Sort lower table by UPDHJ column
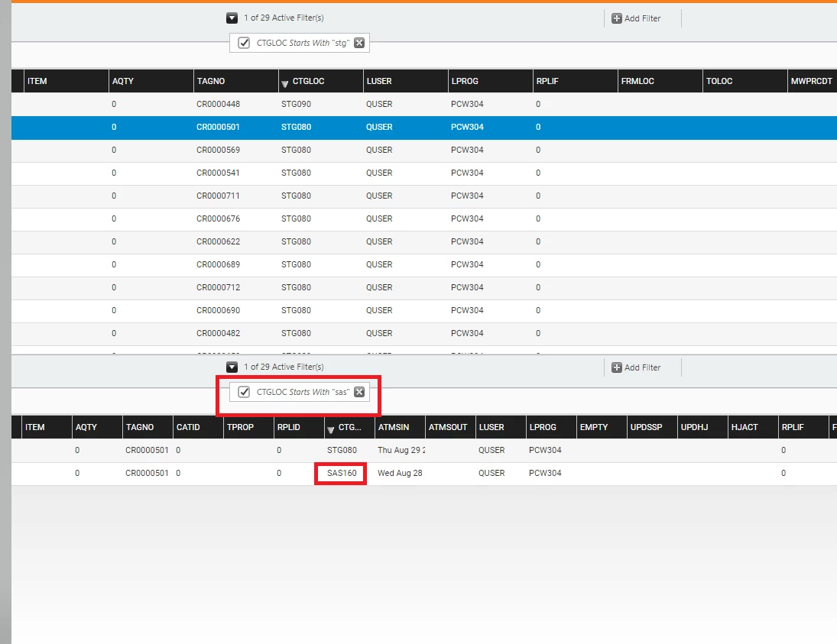Image resolution: width=837 pixels, height=644 pixels. pyautogui.click(x=702, y=427)
